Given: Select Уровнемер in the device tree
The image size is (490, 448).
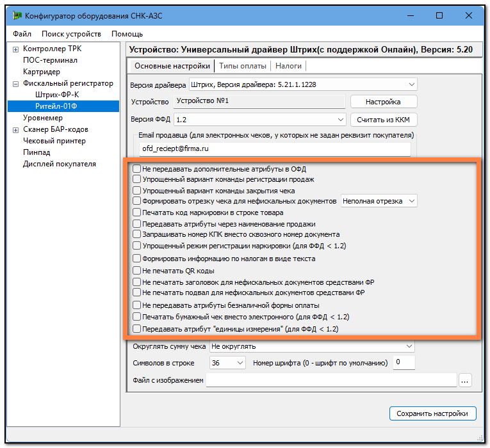Looking at the screenshot, I should tap(43, 118).
